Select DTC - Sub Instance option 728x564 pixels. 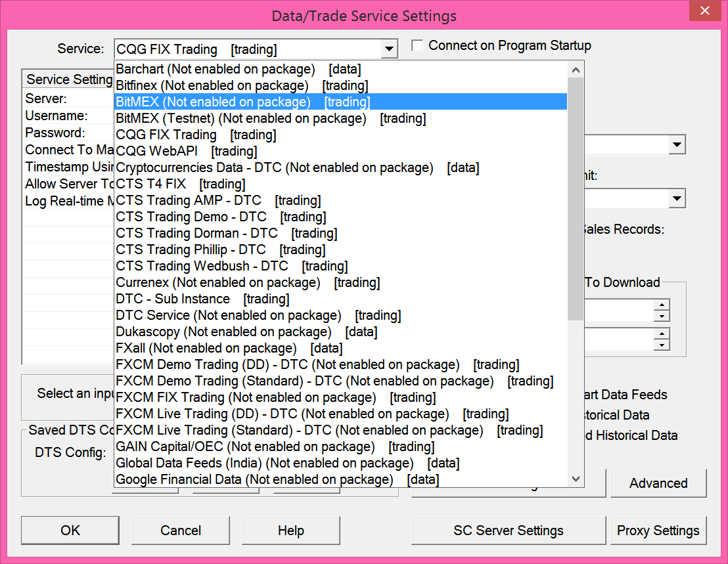pos(340,299)
